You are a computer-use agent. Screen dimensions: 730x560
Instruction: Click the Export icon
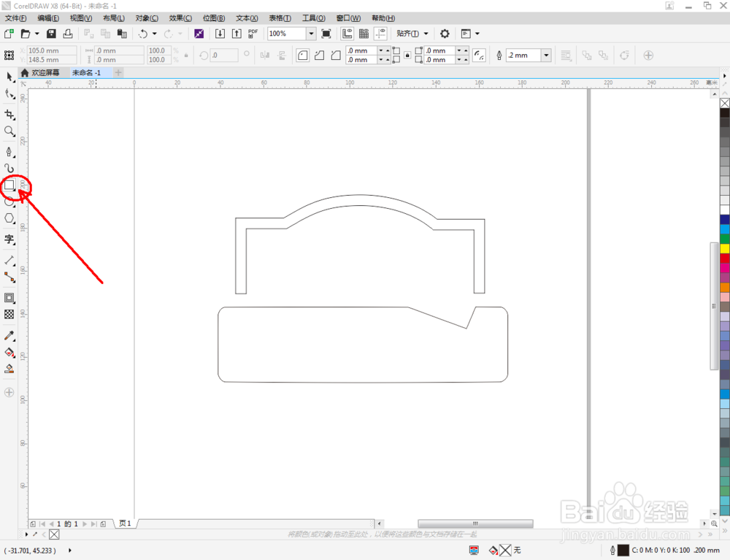coord(237,34)
